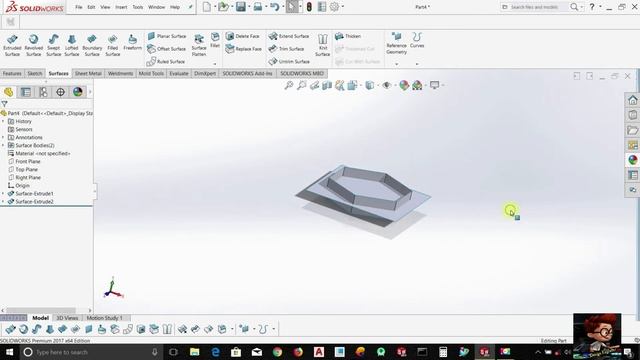Click the search files and models field
640x360 pixels.
click(536, 7)
